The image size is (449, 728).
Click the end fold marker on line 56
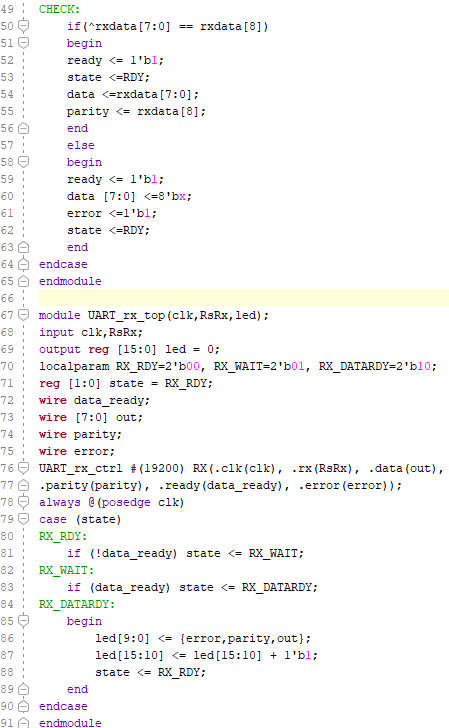23,128
